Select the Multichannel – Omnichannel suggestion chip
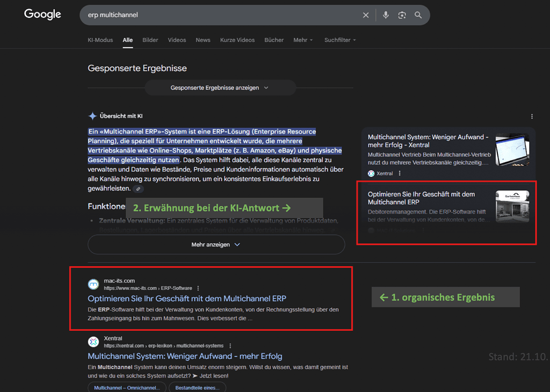The height and width of the screenshot is (392, 550). [126, 387]
